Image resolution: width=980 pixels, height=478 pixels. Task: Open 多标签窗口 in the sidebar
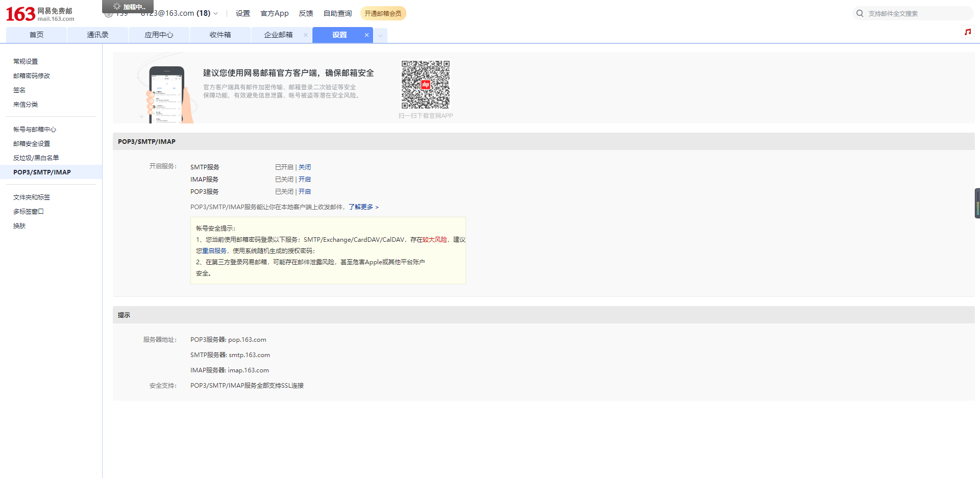(29, 211)
